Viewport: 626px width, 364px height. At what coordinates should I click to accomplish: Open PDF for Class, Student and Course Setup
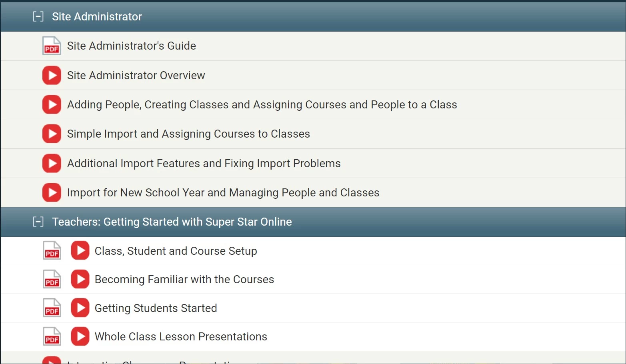[x=52, y=251]
